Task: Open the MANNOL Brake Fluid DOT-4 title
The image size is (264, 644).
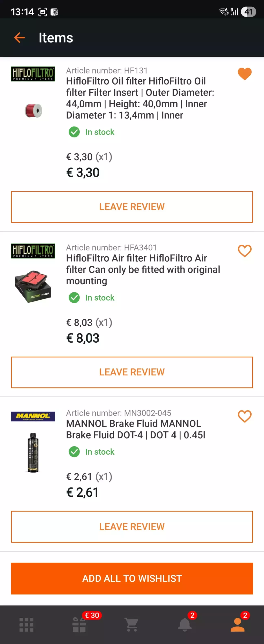Action: 135,429
